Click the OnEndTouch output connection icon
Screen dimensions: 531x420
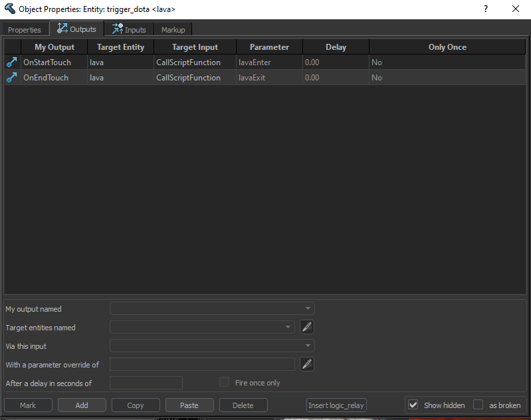coord(12,78)
